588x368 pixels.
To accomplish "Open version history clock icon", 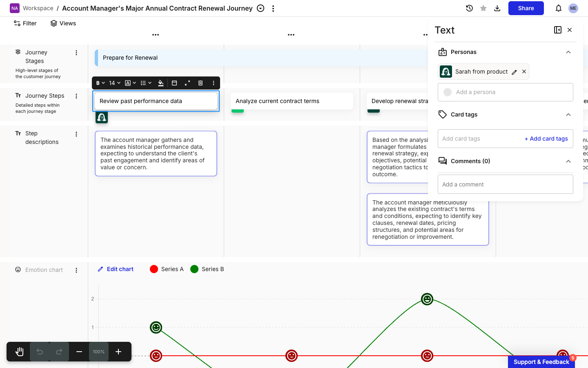I will click(469, 8).
